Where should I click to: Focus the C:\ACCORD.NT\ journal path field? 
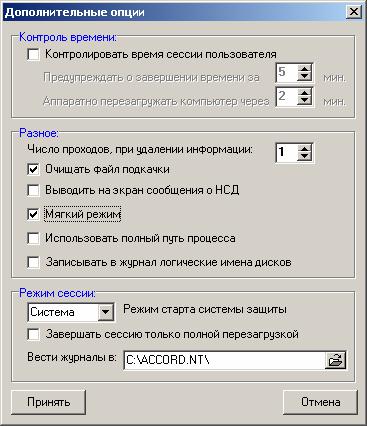[224, 360]
